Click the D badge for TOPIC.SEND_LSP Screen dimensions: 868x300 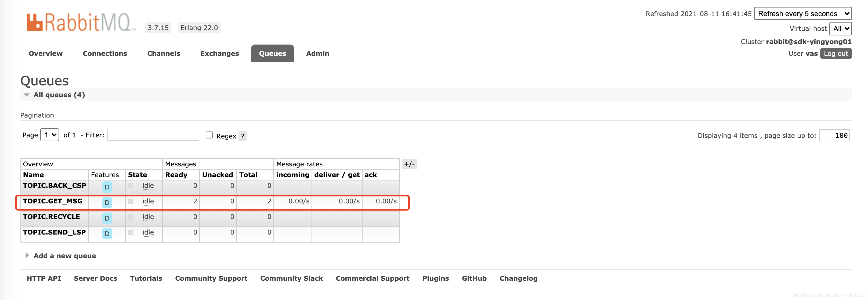(x=107, y=233)
